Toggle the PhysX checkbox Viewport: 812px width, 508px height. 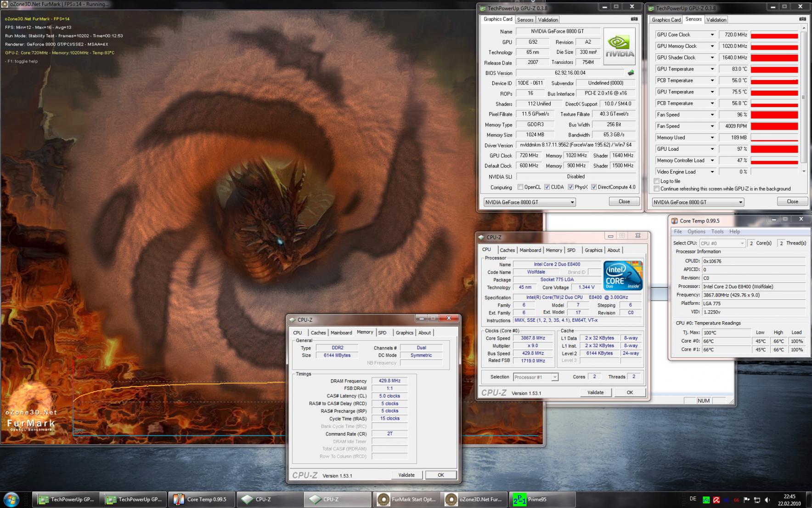(570, 187)
